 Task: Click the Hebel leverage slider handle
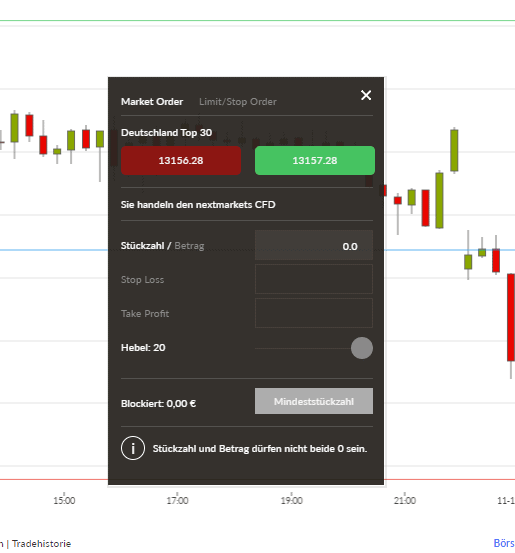point(362,348)
